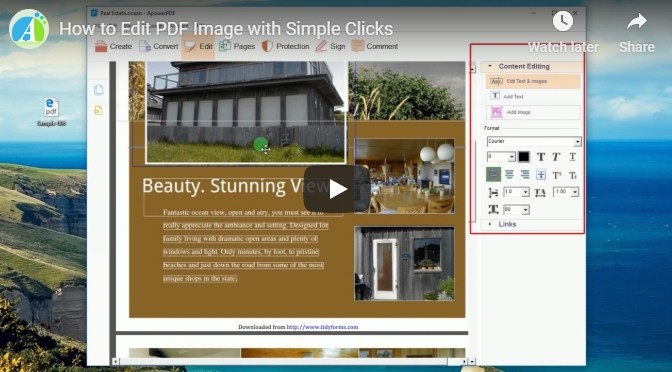Click the line 'windows and light. Only minutes, by foot'
672x372 pixels.
[x=241, y=252]
